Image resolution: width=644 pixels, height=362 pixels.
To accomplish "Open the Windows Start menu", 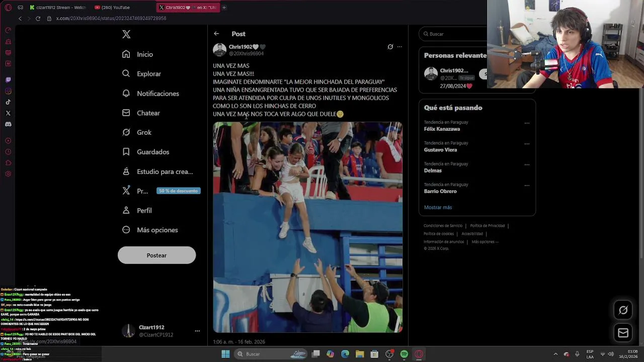I will click(225, 354).
